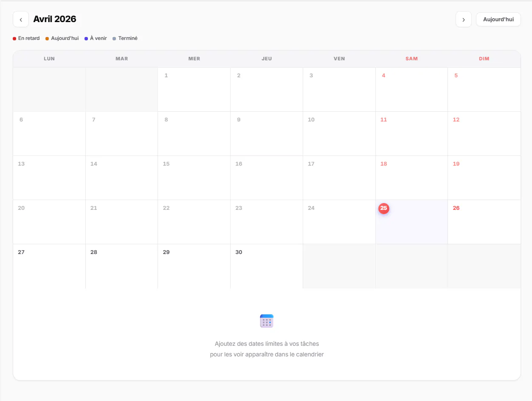Click the VEN column header

(x=339, y=59)
